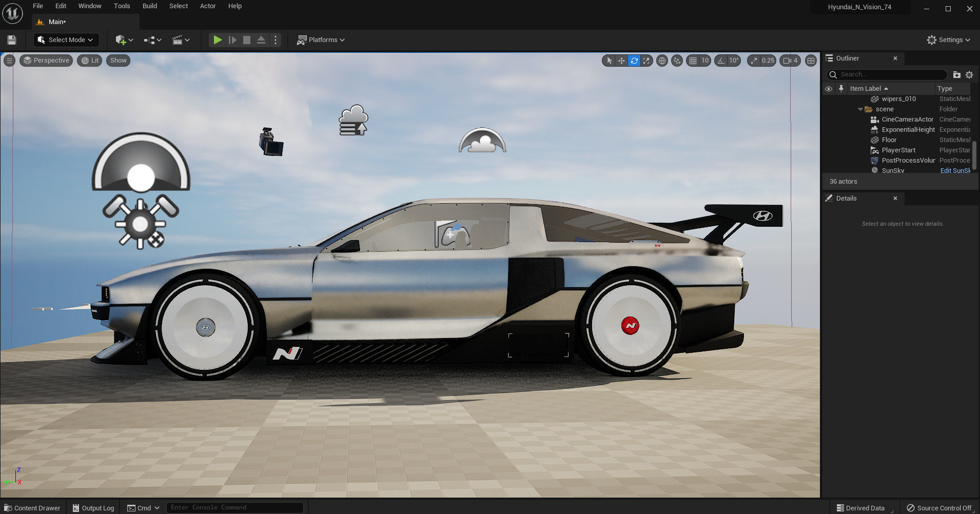Open the Outliner settings gear
Screen dimensions: 980x514
click(969, 74)
